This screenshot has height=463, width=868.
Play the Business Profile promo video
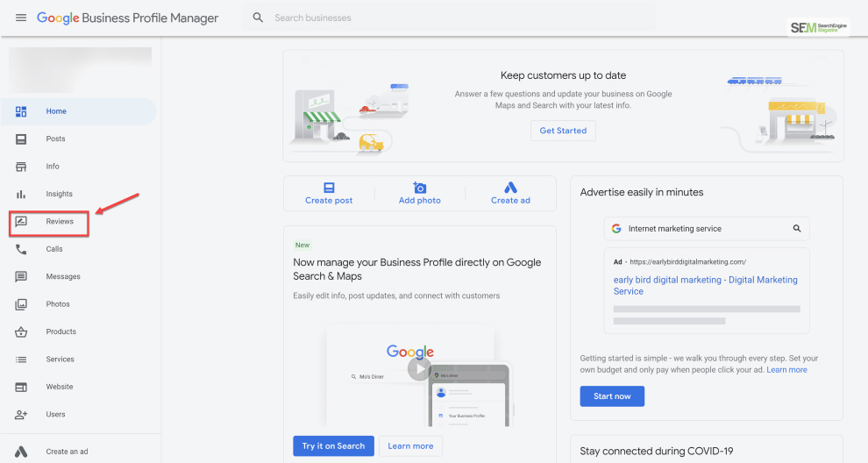[x=419, y=369]
